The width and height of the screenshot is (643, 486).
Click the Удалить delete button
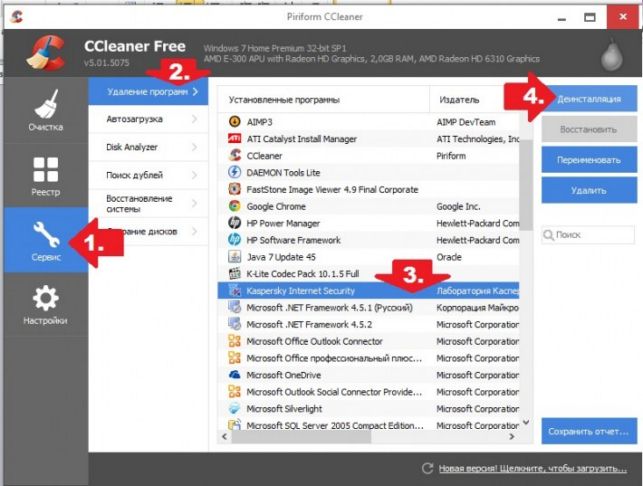589,190
